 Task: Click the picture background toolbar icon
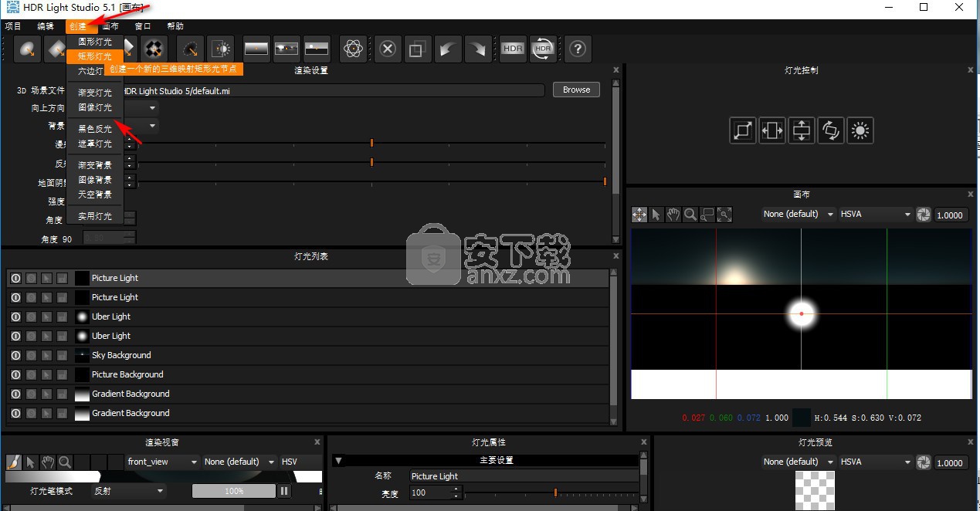[x=286, y=49]
